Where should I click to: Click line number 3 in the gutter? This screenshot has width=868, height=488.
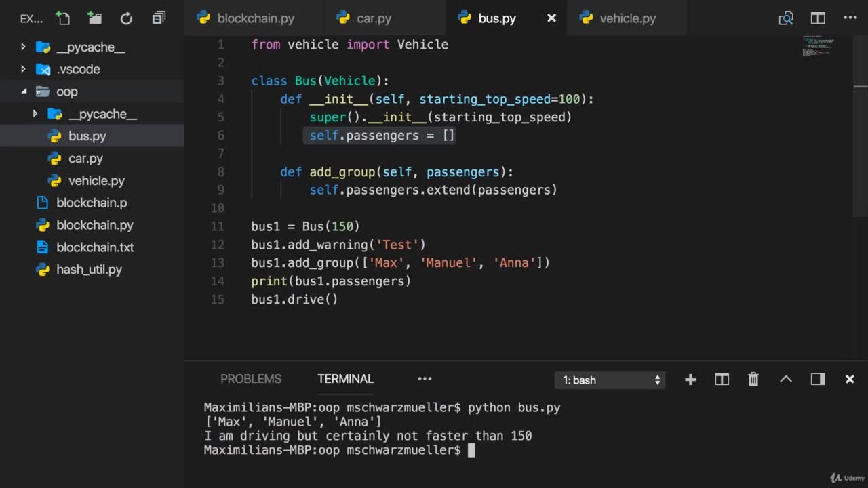click(x=220, y=81)
